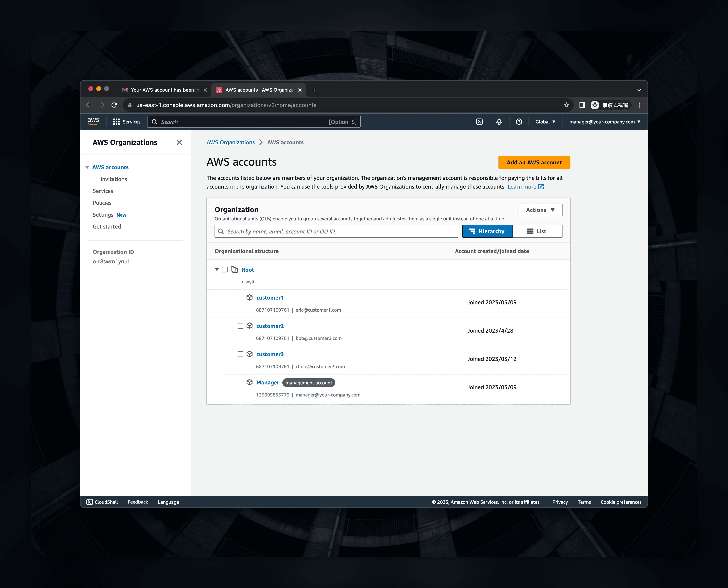Image resolution: width=728 pixels, height=588 pixels.
Task: Switch to Hierarchy view
Action: click(487, 231)
